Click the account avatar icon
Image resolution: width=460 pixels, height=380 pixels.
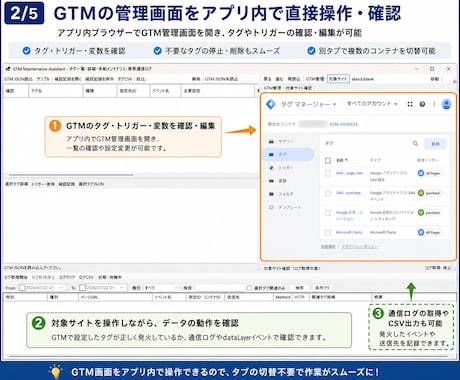point(446,104)
